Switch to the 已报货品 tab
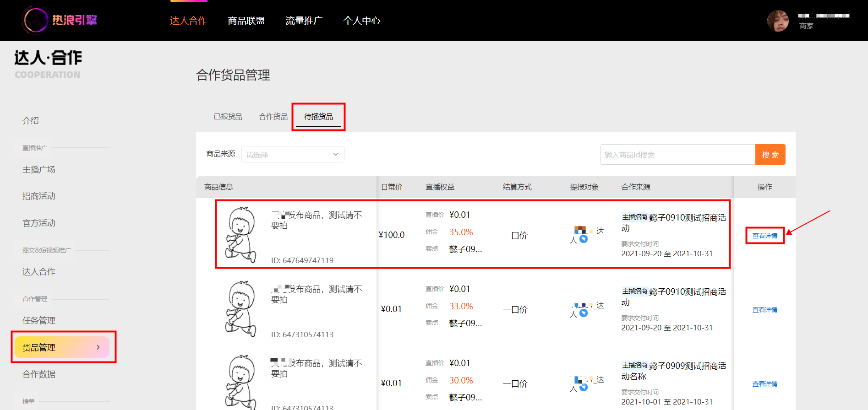This screenshot has height=410, width=868. point(228,117)
